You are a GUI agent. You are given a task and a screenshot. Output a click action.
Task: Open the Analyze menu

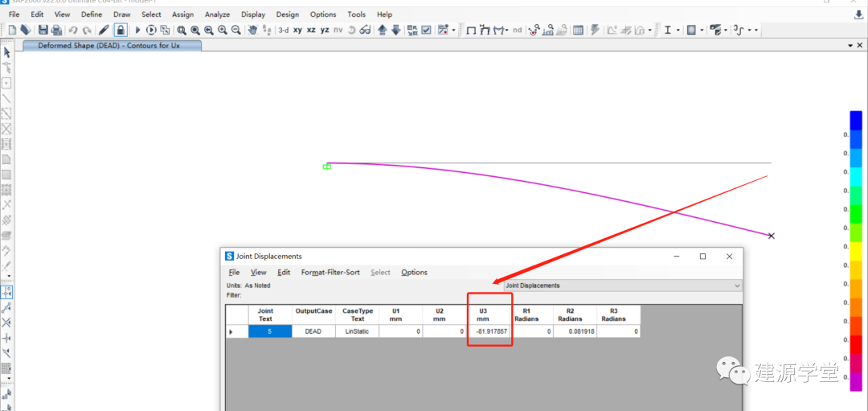[x=217, y=14]
